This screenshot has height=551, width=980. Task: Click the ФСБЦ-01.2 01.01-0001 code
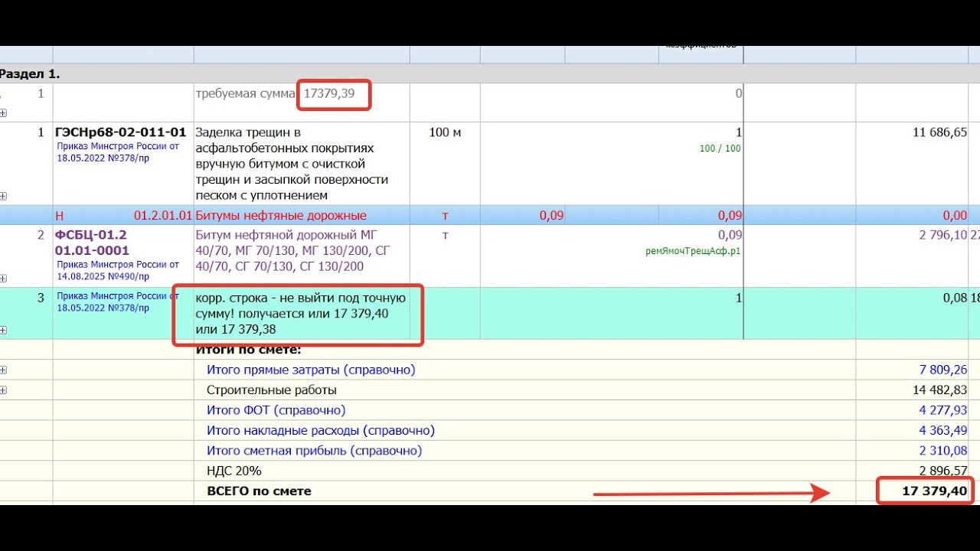(x=92, y=243)
